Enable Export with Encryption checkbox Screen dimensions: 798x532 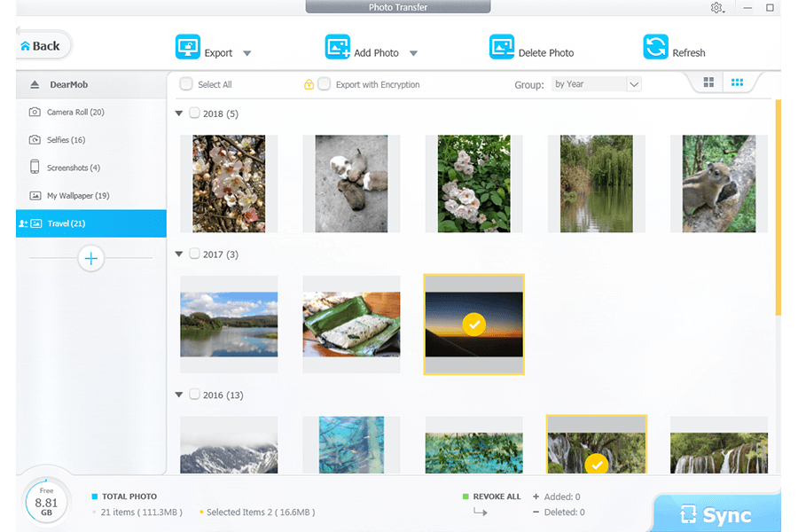click(325, 84)
